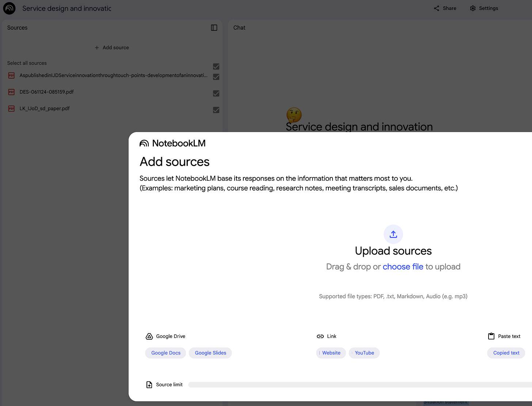This screenshot has height=406, width=532.
Task: Open the DES-061124-085159.pdf source
Action: pyautogui.click(x=47, y=92)
